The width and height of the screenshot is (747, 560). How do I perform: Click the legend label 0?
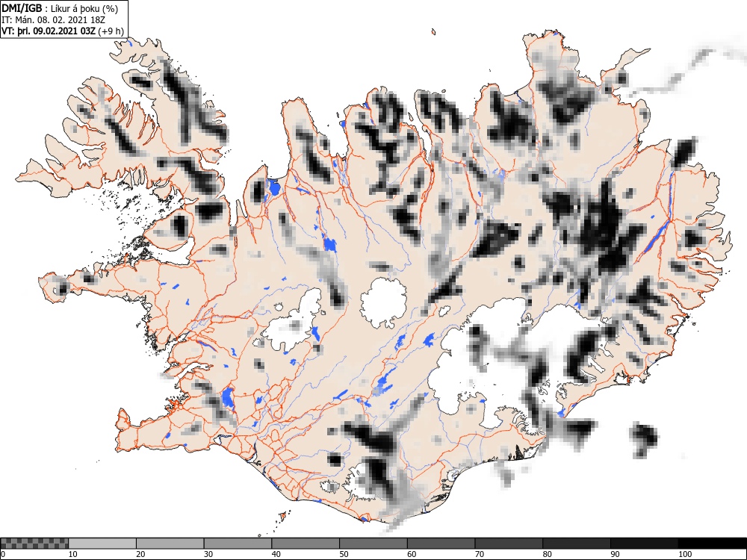pyautogui.click(x=3, y=554)
